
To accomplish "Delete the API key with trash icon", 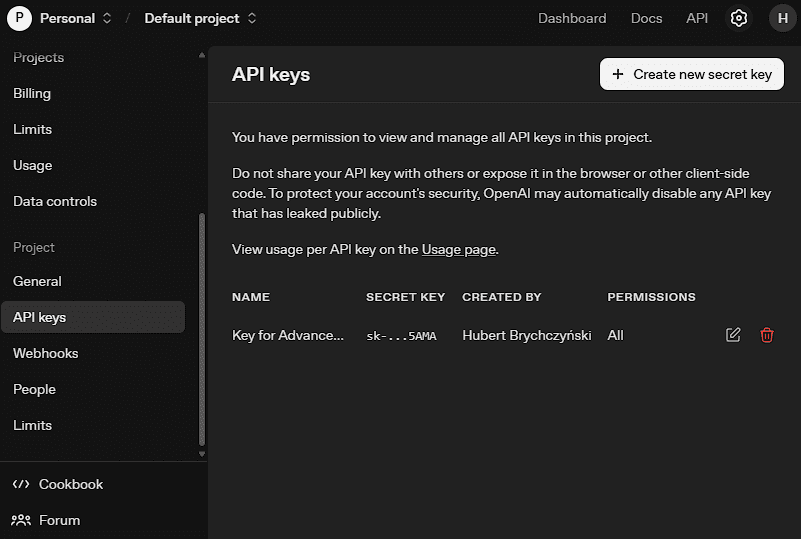I will click(x=767, y=335).
